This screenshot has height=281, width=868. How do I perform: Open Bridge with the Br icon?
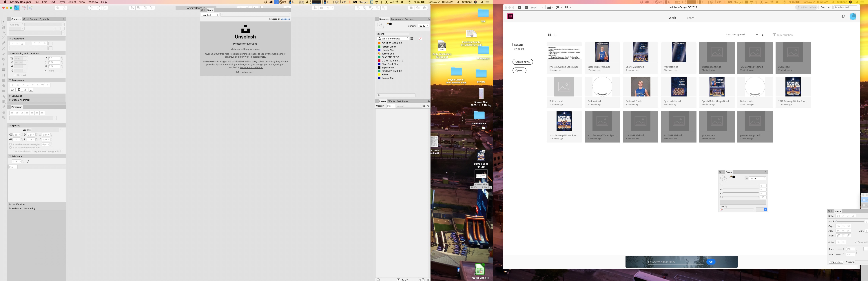(x=520, y=7)
